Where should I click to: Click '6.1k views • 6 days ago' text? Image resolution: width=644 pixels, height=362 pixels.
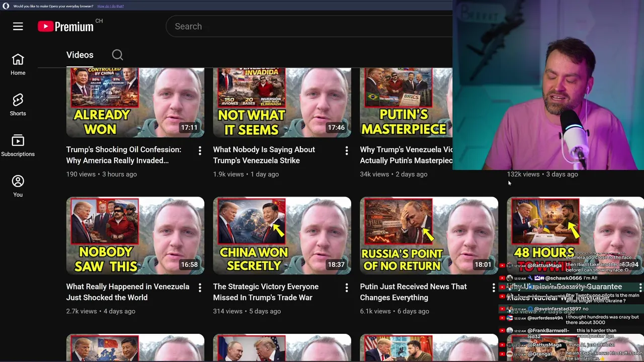tap(394, 311)
